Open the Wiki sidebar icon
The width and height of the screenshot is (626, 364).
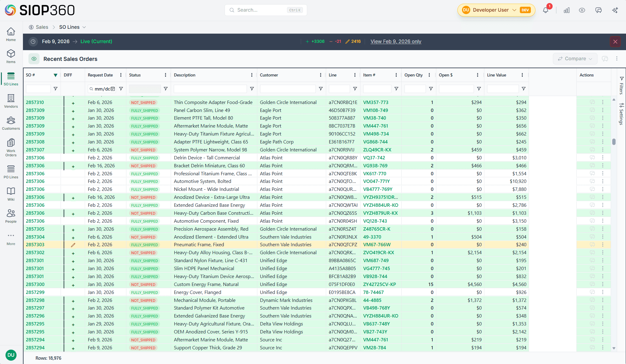coord(11,194)
